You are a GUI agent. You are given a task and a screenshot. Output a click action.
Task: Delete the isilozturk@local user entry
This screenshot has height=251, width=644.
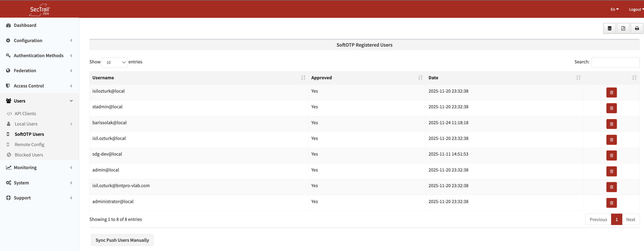point(611,92)
